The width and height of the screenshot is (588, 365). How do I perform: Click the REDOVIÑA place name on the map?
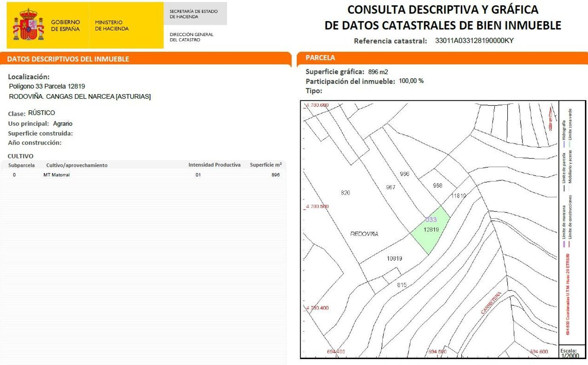(x=364, y=234)
